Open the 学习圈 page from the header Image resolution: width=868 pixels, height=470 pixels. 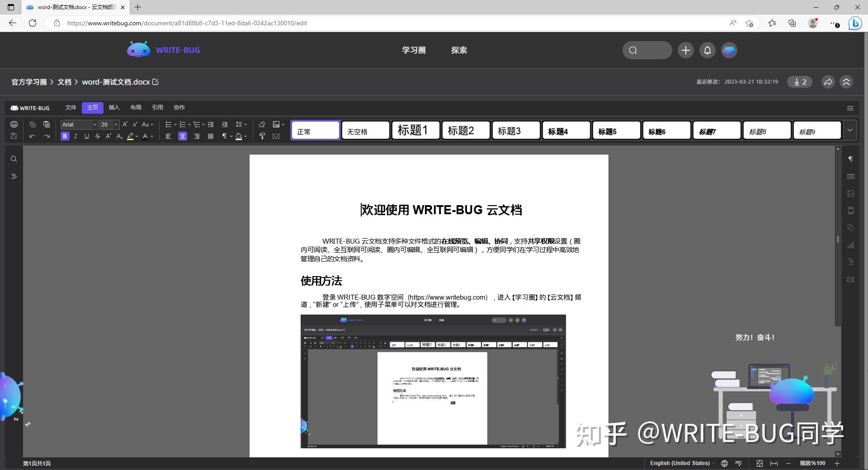(x=414, y=50)
